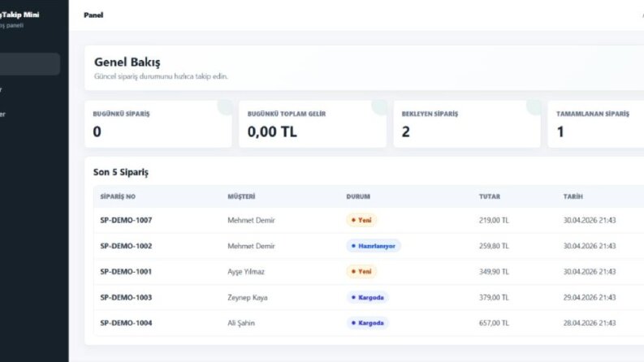
Task: Select the Tamamlanan Sipariş stat card
Action: click(x=595, y=124)
